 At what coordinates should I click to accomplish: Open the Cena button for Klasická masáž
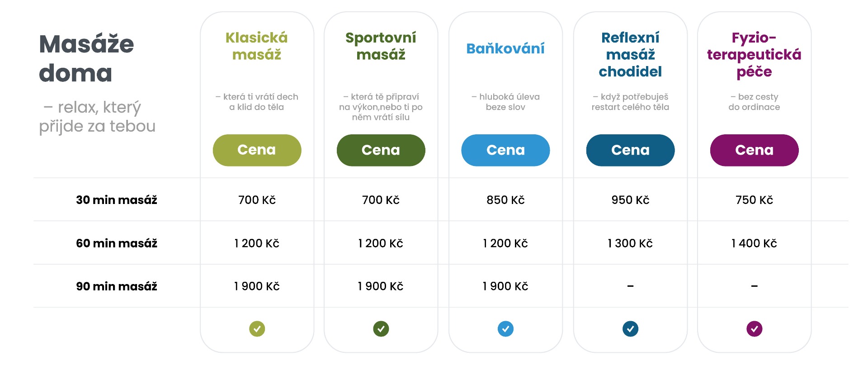coord(257,150)
